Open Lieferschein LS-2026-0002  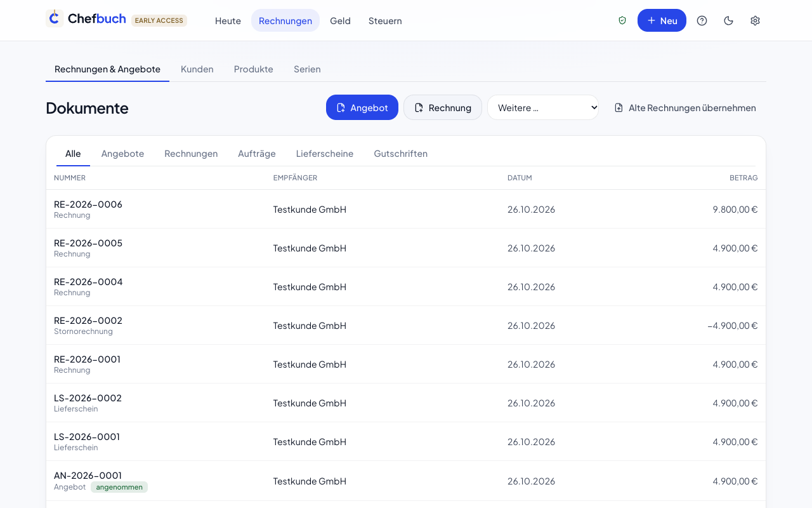coord(406,403)
